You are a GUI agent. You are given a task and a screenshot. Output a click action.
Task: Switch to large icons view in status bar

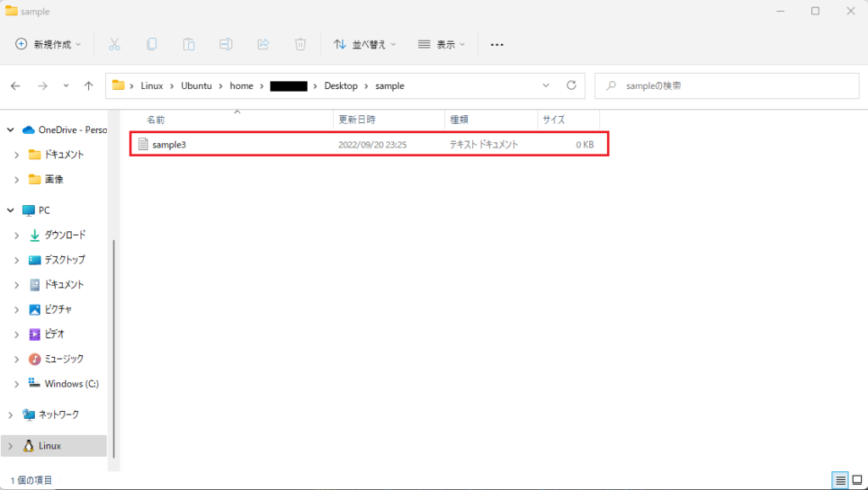[857, 480]
